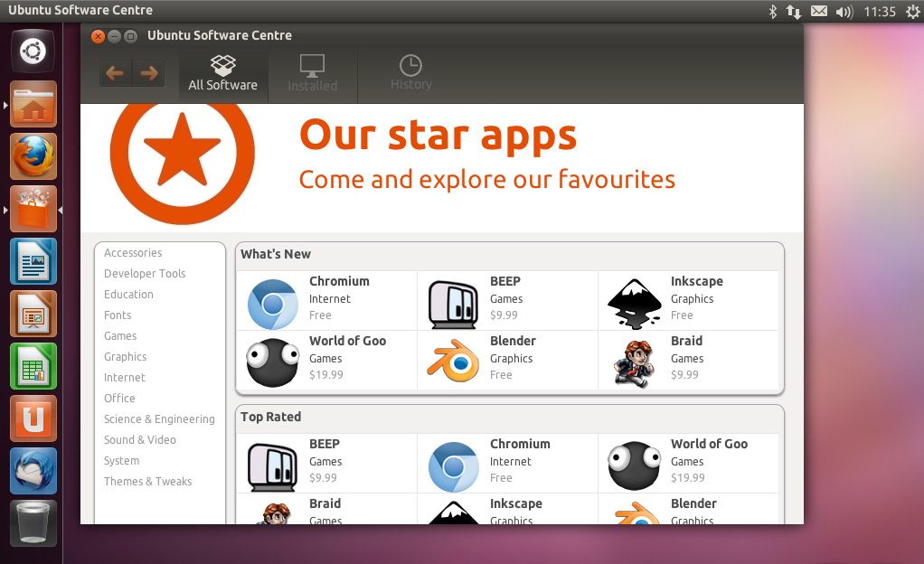Select the Games category in sidebar
924x564 pixels.
click(120, 336)
